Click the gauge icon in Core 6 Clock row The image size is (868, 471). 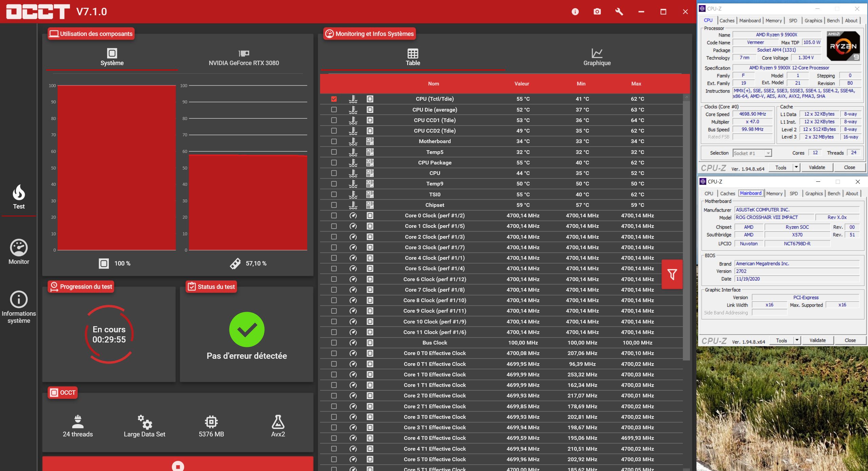pyautogui.click(x=353, y=279)
